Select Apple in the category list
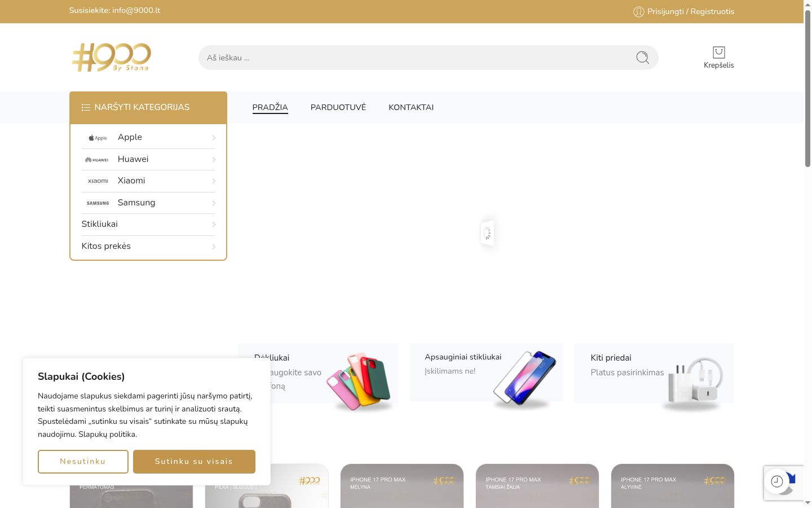The height and width of the screenshot is (508, 812). tap(130, 137)
